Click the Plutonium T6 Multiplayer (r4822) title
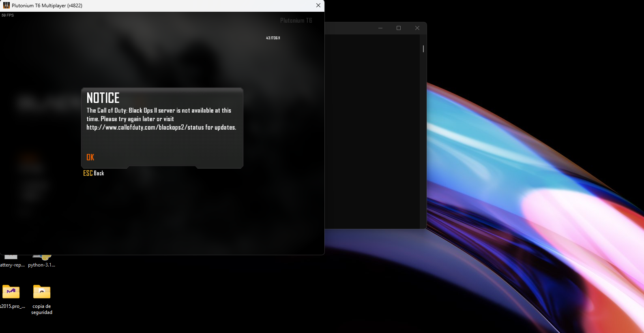Screen dimensions: 644x333 [x=47, y=6]
